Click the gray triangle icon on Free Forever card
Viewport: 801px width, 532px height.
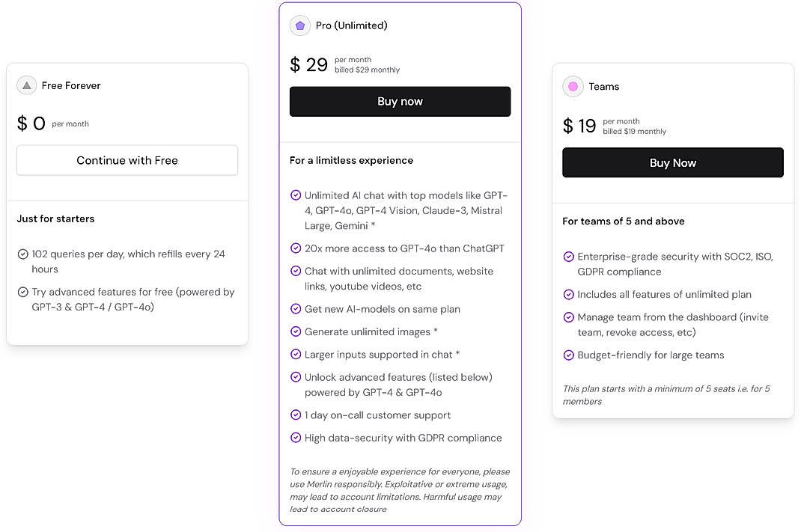[27, 85]
